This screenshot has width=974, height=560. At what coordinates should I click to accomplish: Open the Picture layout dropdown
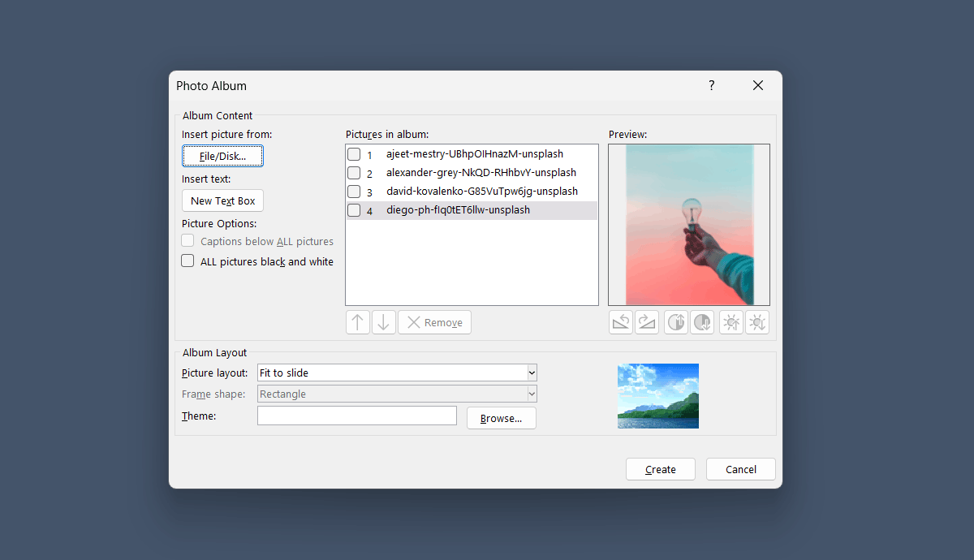532,373
